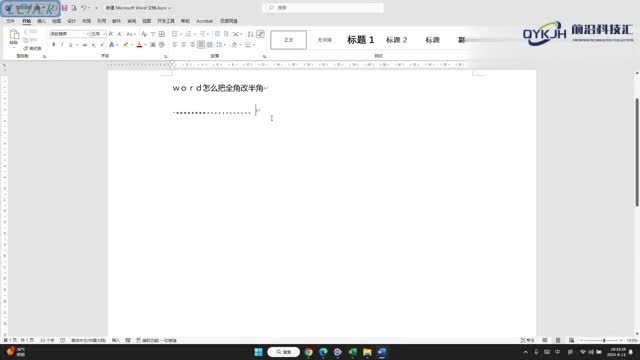
Task: Paste clipboard contents with the Paste icon
Action: coord(14,35)
